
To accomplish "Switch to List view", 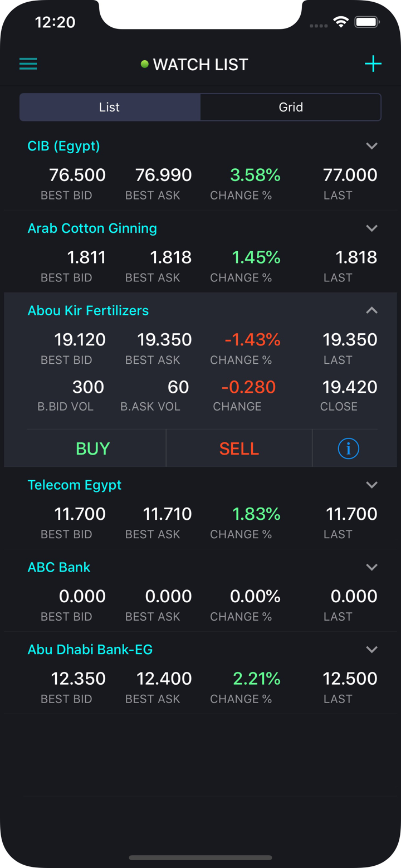I will (110, 107).
